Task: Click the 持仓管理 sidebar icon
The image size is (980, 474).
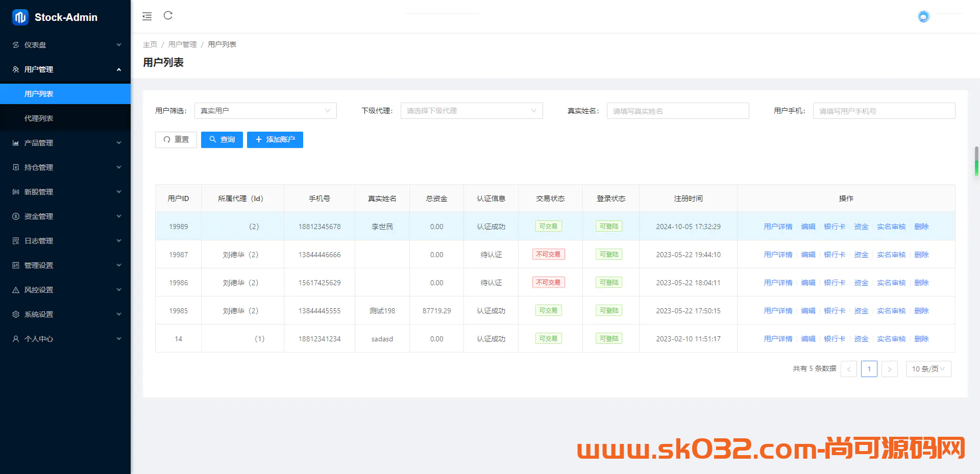Action: tap(16, 167)
